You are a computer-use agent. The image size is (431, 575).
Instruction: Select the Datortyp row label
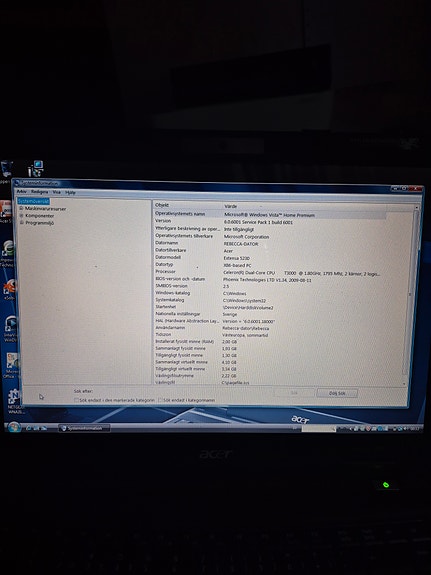164,264
